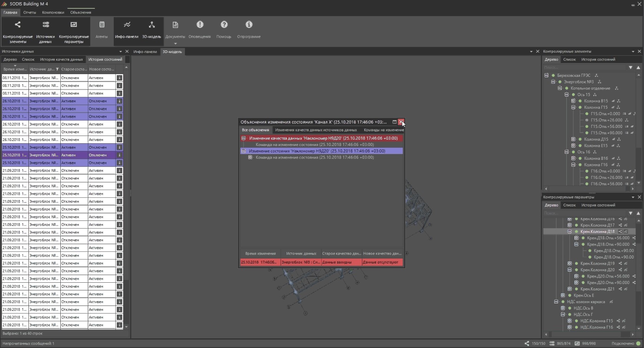Open the Дерево tab in Источники данных
The height and width of the screenshot is (348, 644).
(10, 60)
